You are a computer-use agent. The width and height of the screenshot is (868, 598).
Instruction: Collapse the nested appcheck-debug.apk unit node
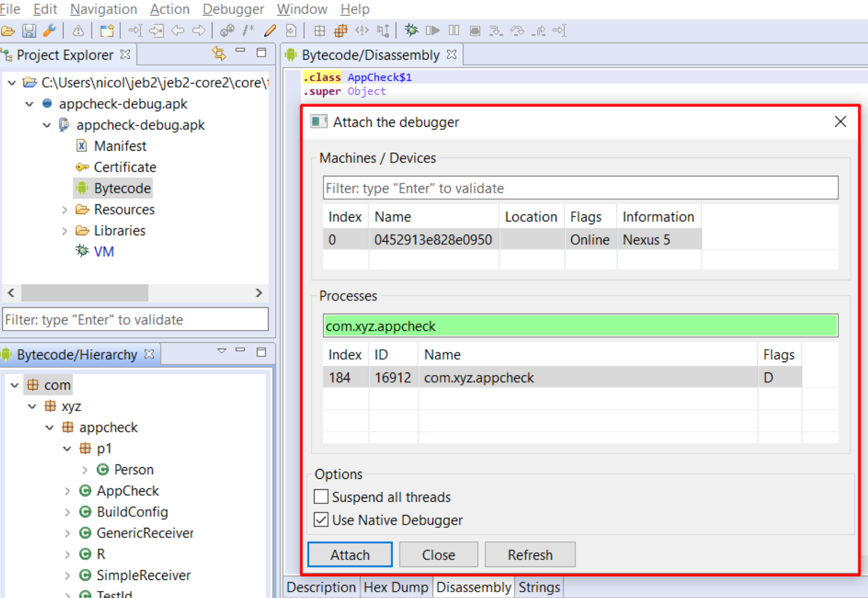[x=47, y=125]
